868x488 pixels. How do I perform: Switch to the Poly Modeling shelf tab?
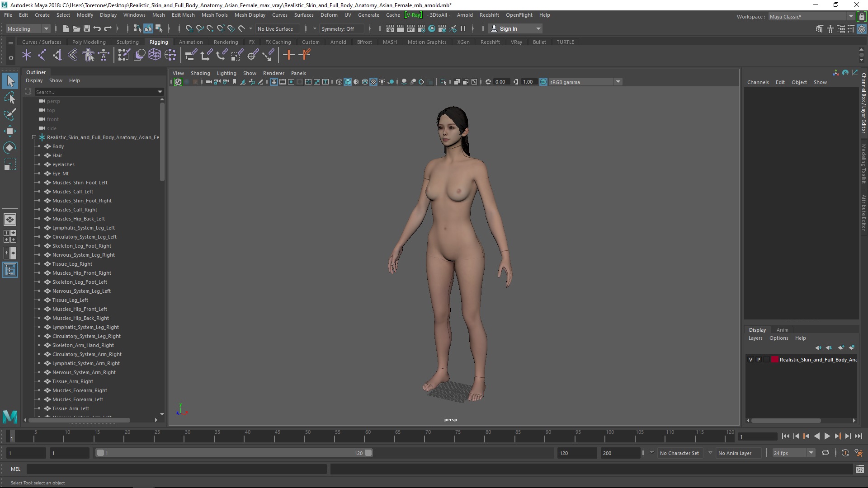[x=89, y=42]
